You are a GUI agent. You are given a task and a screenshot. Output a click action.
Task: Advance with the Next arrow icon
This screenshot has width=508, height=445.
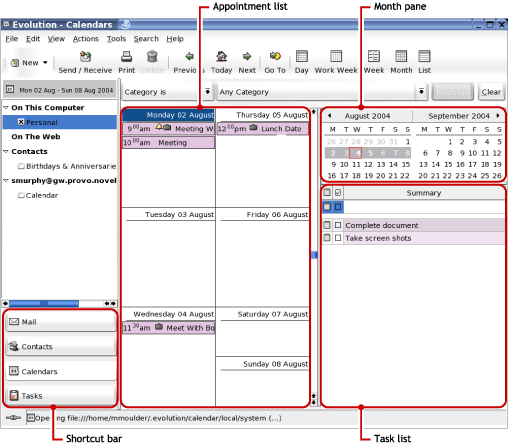click(x=247, y=56)
